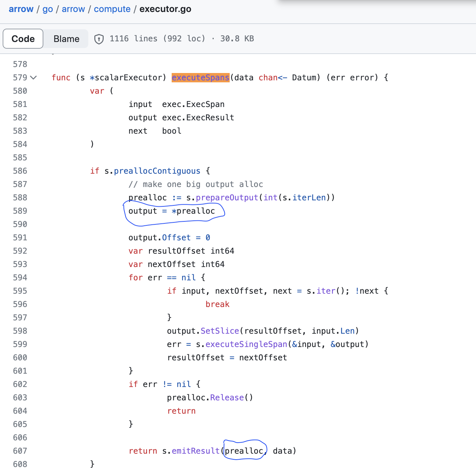Jump to the SetSlice definition

(220, 331)
